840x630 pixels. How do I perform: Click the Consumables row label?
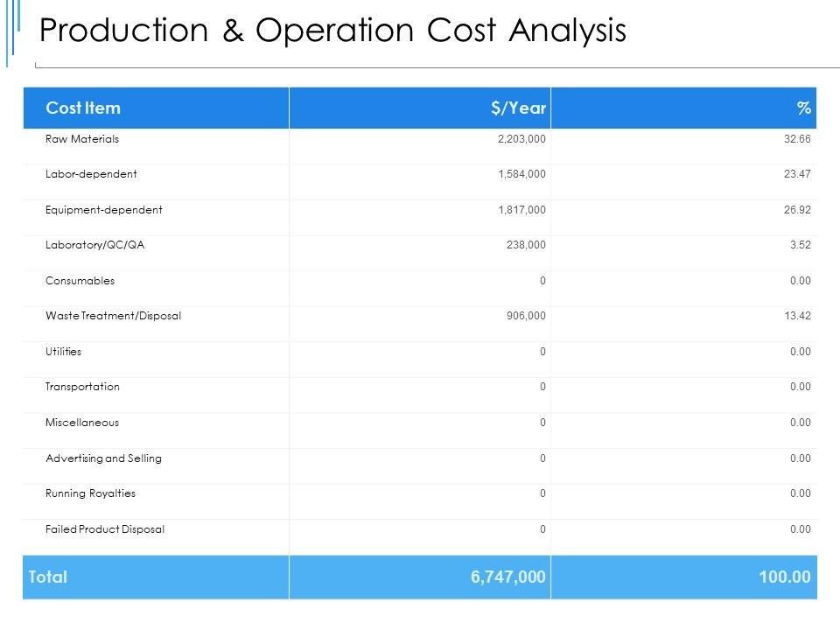pyautogui.click(x=80, y=281)
